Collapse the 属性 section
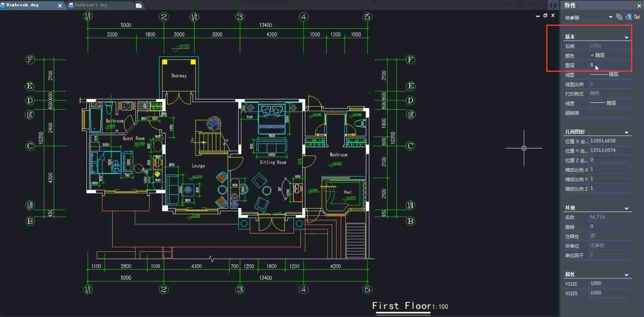The width and height of the screenshot is (644, 317). 626,275
